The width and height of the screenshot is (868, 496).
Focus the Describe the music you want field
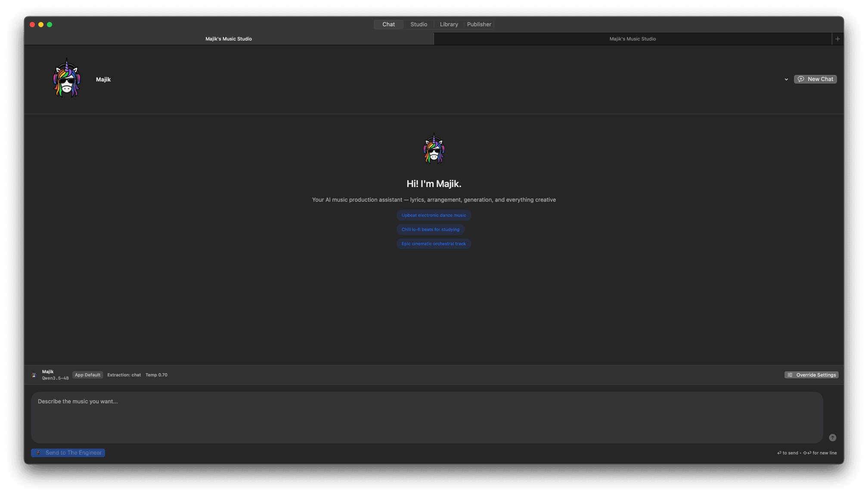[427, 417]
